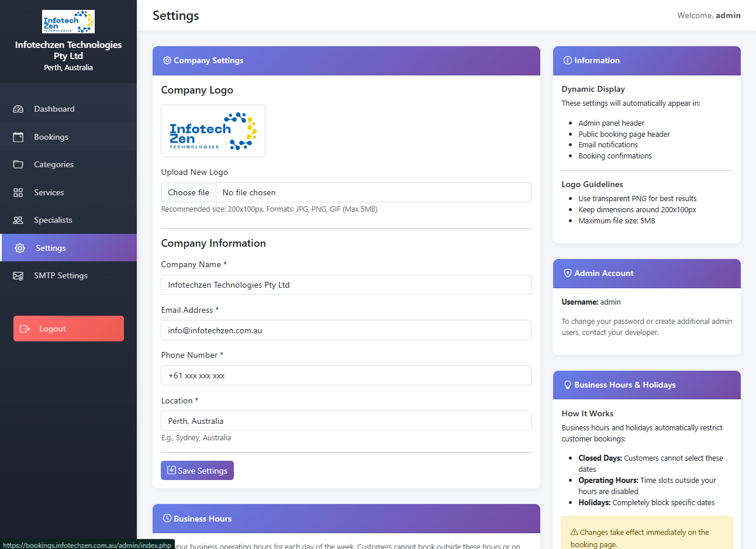Click the shield icon on Admin Account header

568,272
